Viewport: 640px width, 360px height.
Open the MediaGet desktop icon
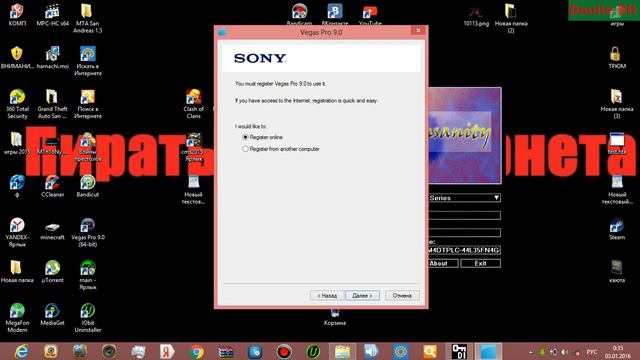tap(52, 314)
